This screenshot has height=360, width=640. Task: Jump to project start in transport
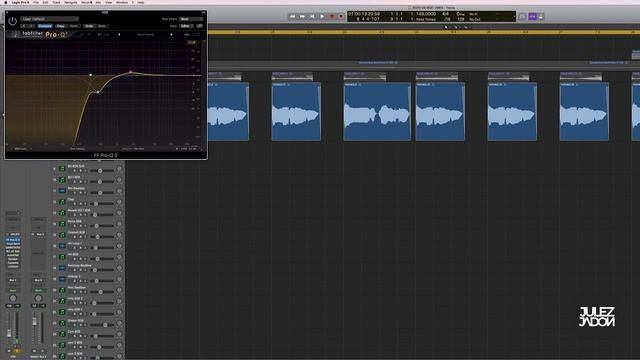click(x=312, y=16)
